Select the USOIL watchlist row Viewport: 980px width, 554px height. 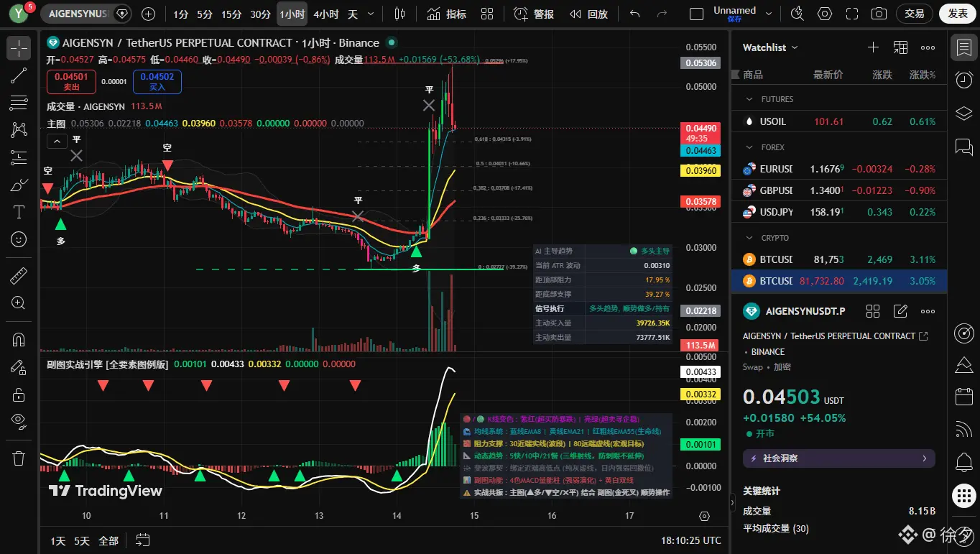(x=839, y=121)
